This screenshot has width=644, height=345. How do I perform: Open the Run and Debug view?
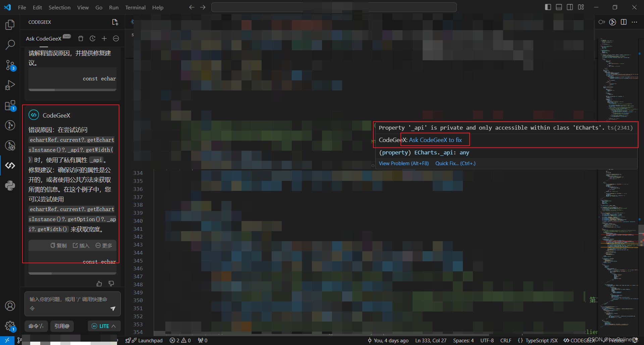(x=10, y=85)
